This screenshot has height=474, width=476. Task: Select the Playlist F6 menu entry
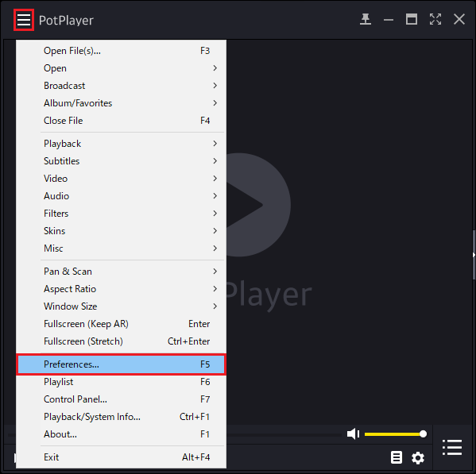(121, 382)
